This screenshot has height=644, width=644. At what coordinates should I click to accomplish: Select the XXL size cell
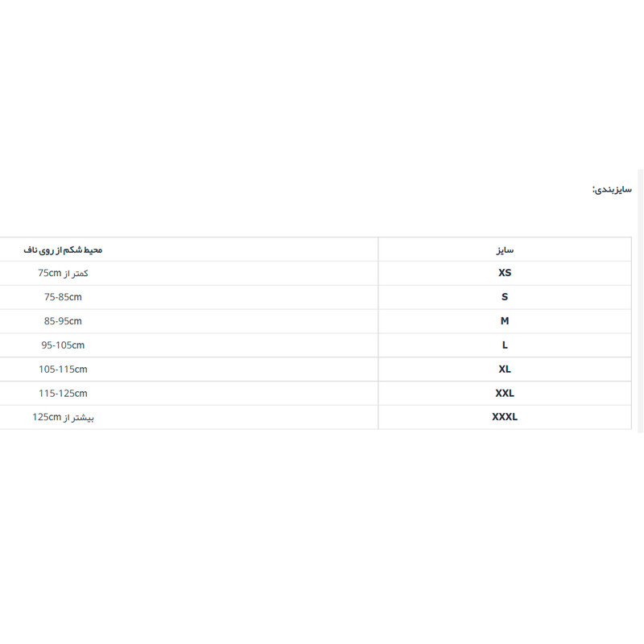coord(505,394)
